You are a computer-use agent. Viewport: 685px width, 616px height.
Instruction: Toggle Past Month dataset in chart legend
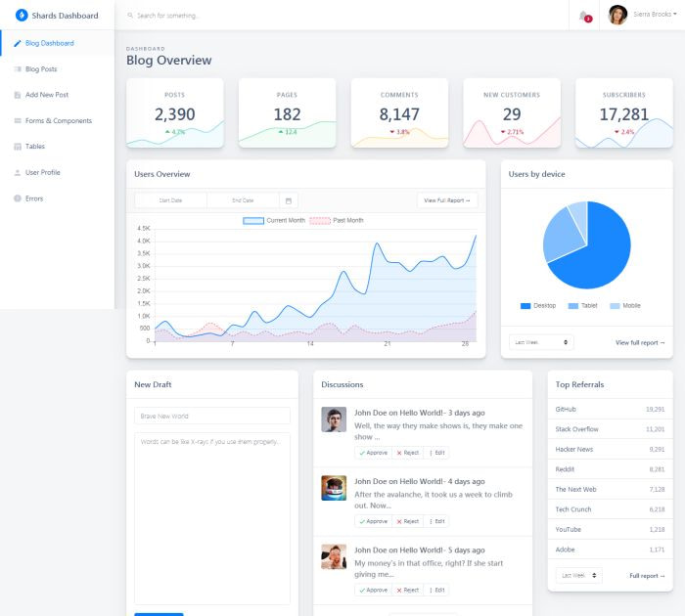[x=337, y=220]
